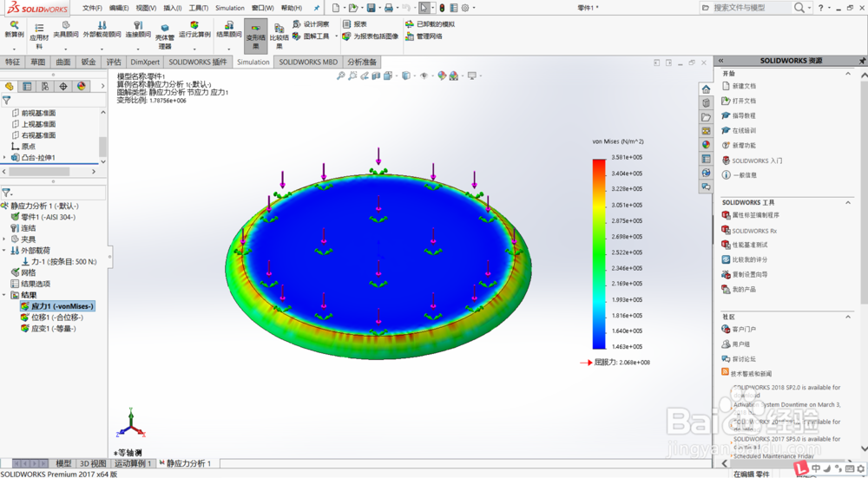Expand the 夹具 (Fixtures) tree node
Viewport: 868px width, 478px height.
tap(4, 239)
